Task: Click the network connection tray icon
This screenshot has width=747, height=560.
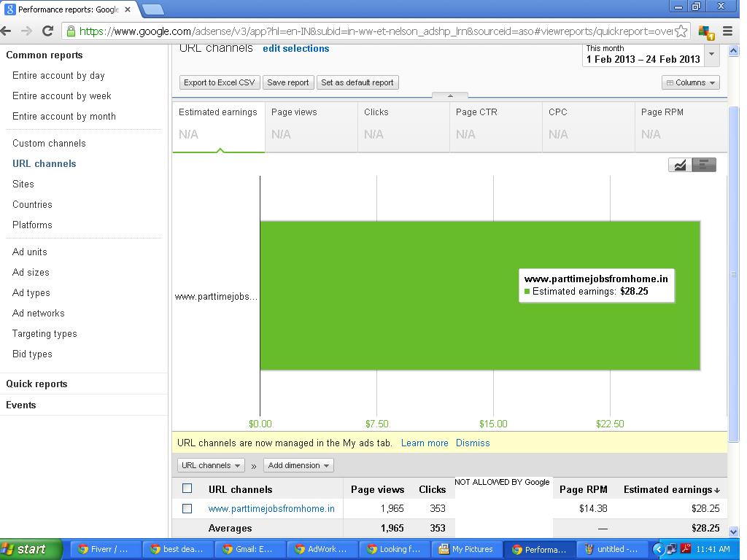Action: coord(672,549)
